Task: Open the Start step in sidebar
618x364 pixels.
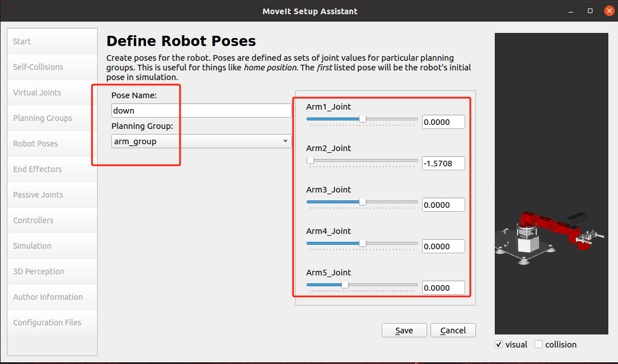Action: pyautogui.click(x=52, y=41)
